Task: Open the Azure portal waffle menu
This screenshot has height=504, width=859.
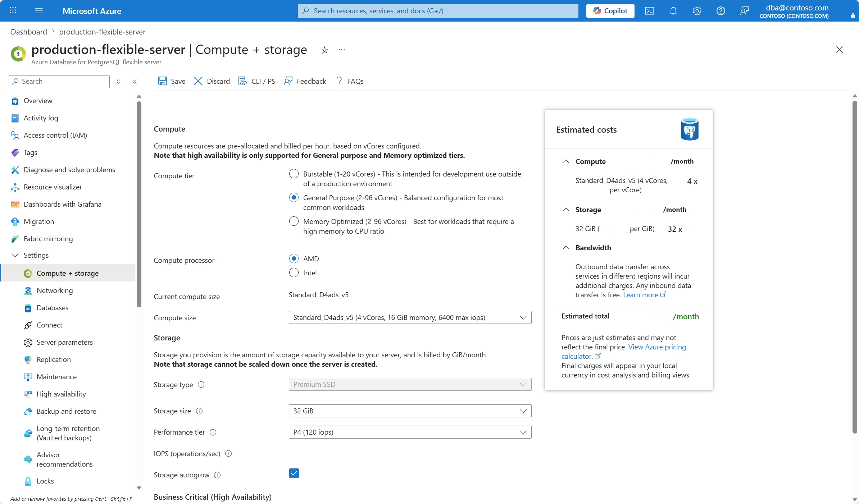Action: point(13,10)
